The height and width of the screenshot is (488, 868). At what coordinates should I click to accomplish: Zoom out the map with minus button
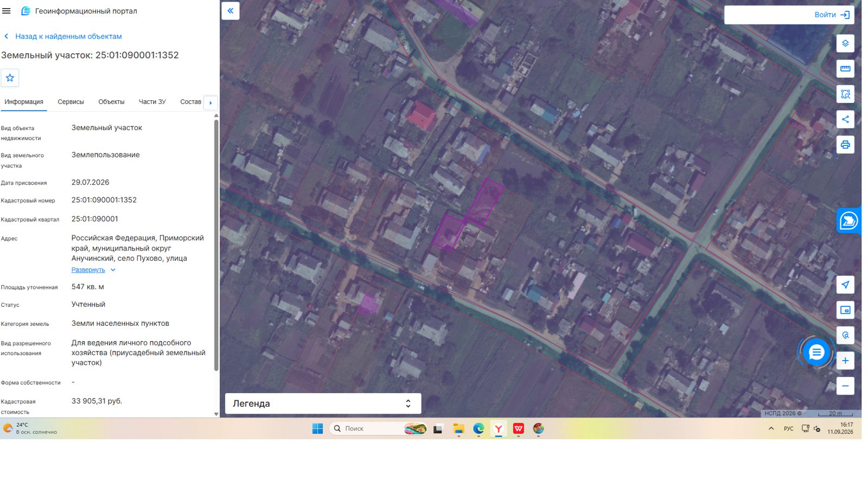point(845,386)
